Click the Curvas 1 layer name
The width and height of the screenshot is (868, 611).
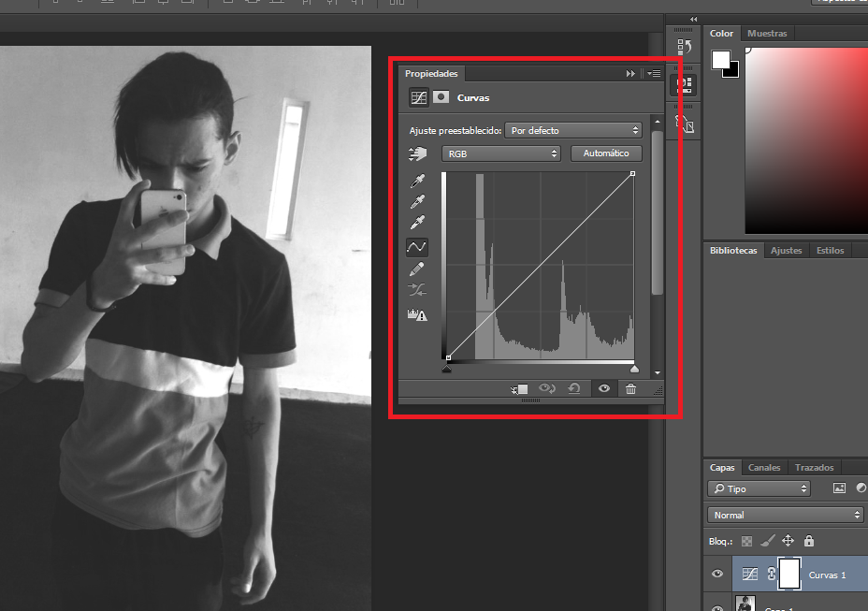pos(827,575)
